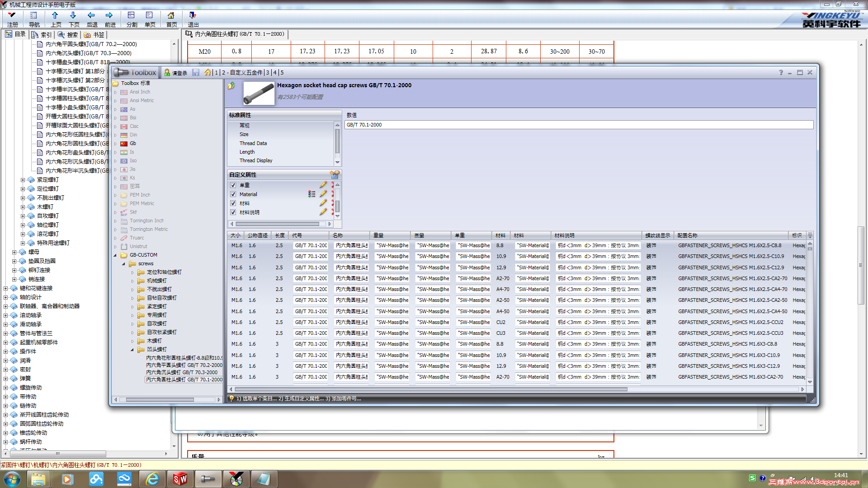
Task: Click the Toolbox home icon
Action: [208, 72]
